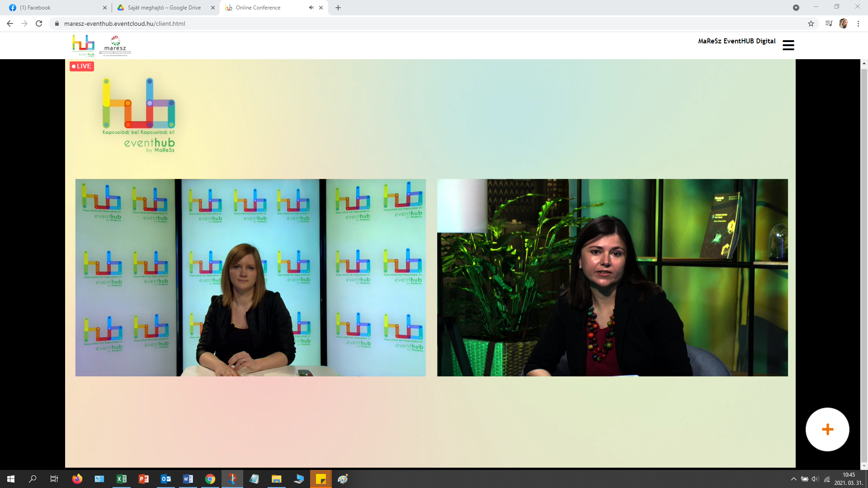The image size is (868, 488).
Task: Click the orange plus floating button
Action: tap(827, 429)
